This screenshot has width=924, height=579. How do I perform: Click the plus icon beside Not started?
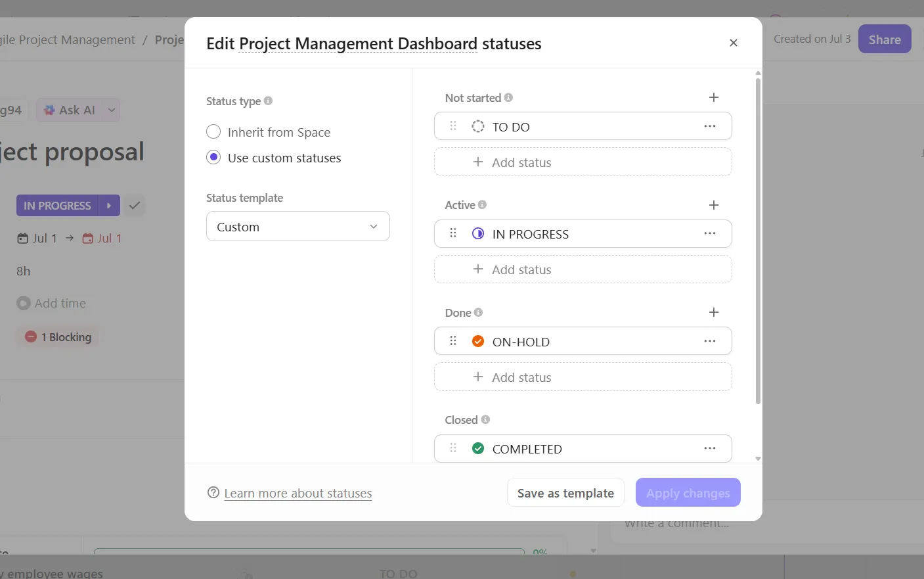[714, 97]
